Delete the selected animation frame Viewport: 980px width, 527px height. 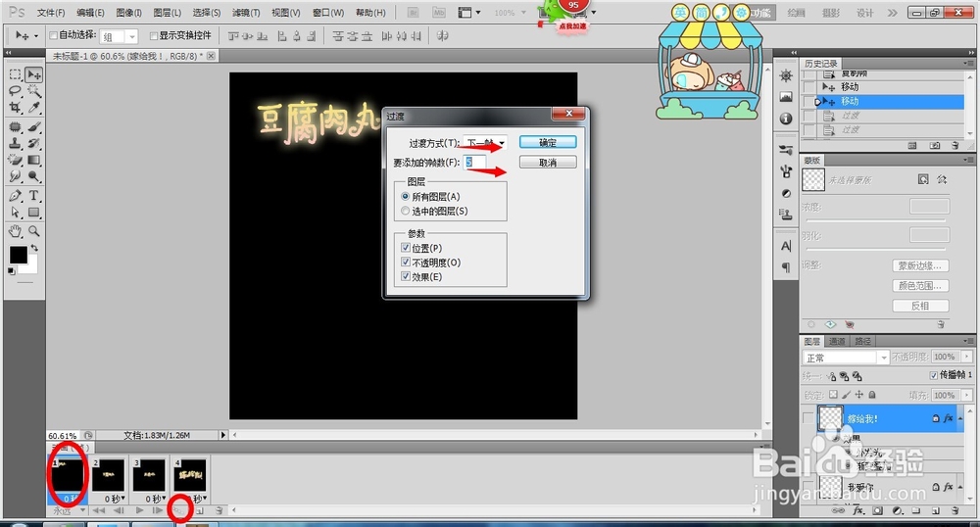[x=219, y=510]
